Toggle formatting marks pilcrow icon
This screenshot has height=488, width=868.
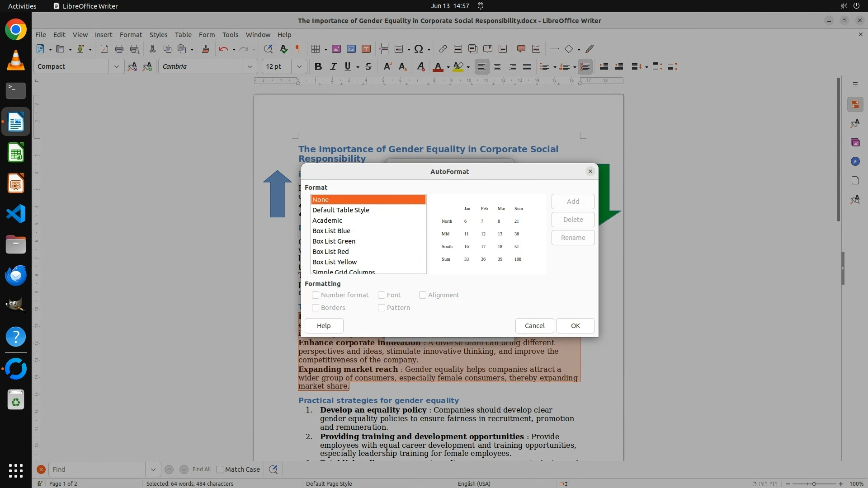click(298, 49)
